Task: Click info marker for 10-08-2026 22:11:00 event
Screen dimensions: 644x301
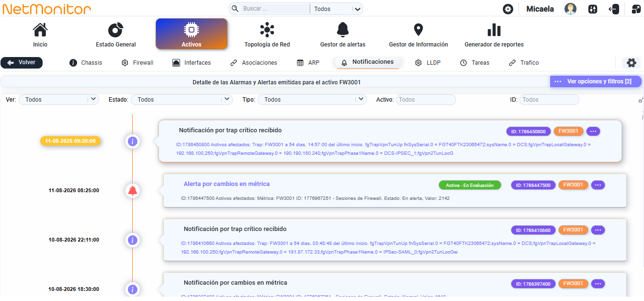Action: click(133, 240)
